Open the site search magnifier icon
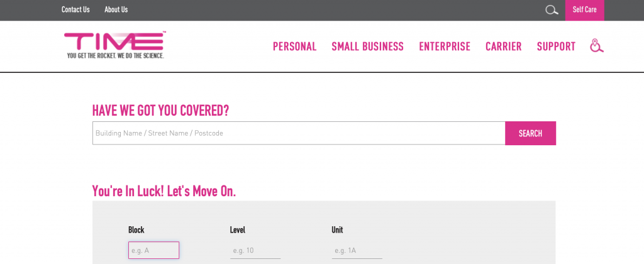Image resolution: width=644 pixels, height=264 pixels. [x=552, y=10]
